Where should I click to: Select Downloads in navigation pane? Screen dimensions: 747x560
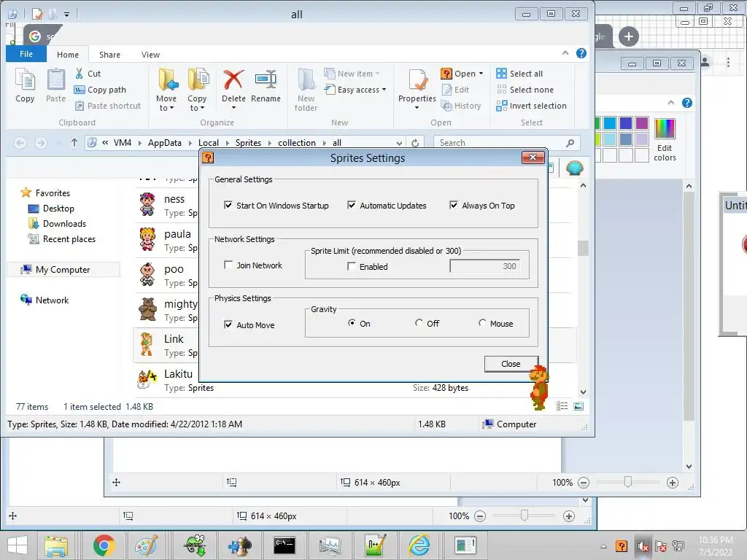pyautogui.click(x=57, y=223)
